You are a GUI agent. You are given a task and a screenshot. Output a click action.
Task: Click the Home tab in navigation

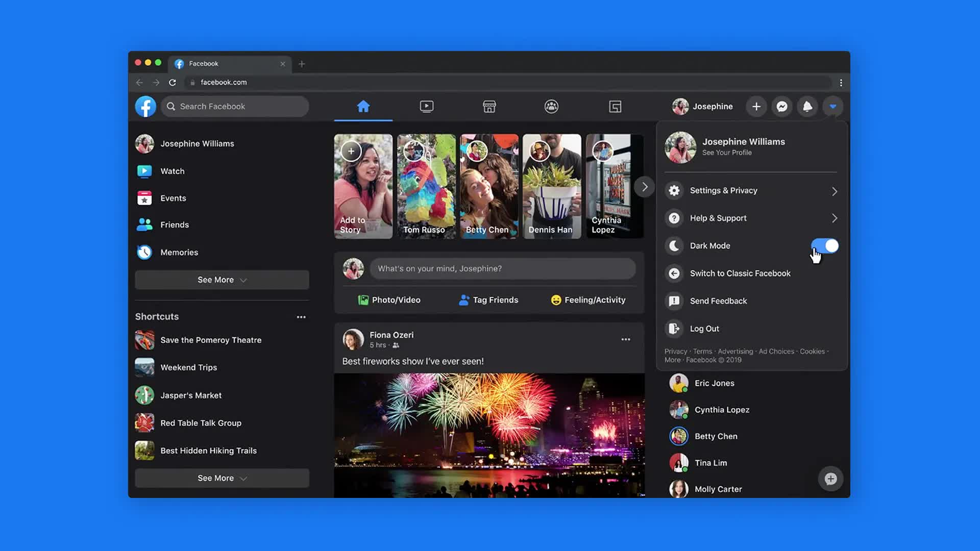pos(363,106)
